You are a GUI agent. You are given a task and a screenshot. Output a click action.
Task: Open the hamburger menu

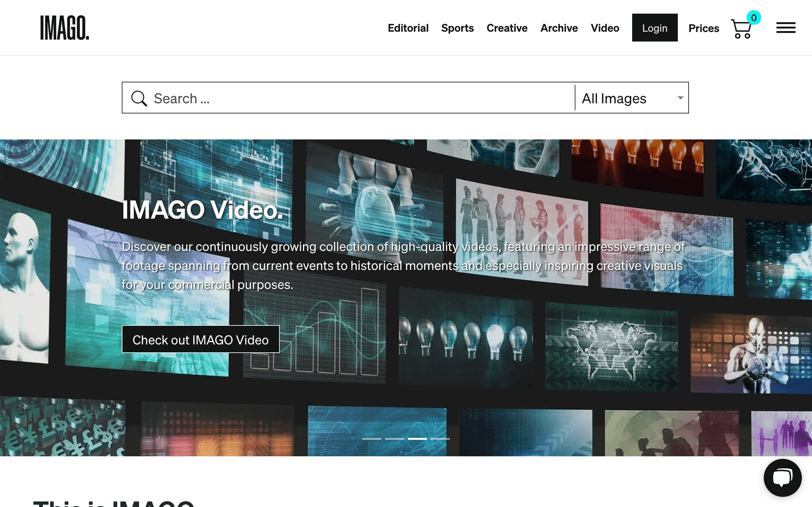point(785,28)
